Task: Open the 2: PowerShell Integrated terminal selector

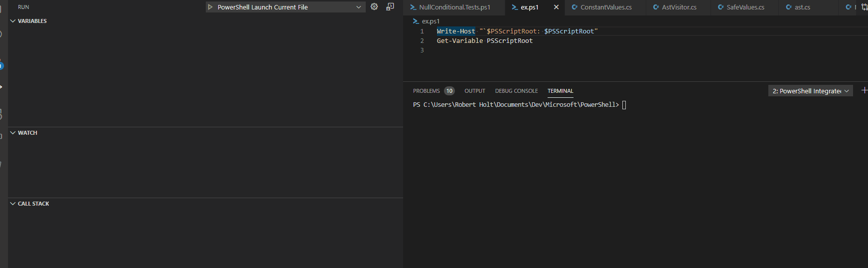Action: tap(811, 91)
